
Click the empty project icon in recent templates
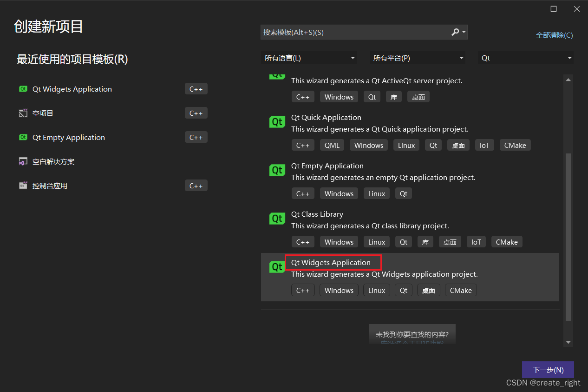(23, 113)
